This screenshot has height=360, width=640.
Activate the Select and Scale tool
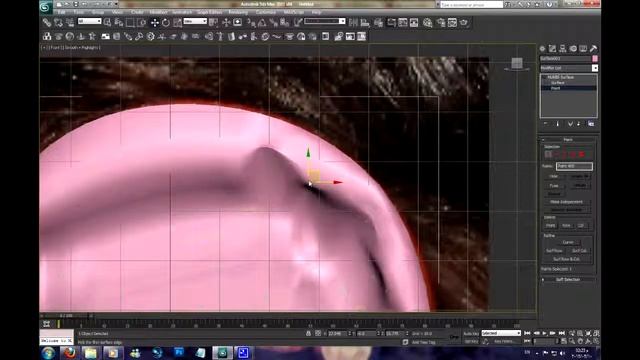point(178,22)
